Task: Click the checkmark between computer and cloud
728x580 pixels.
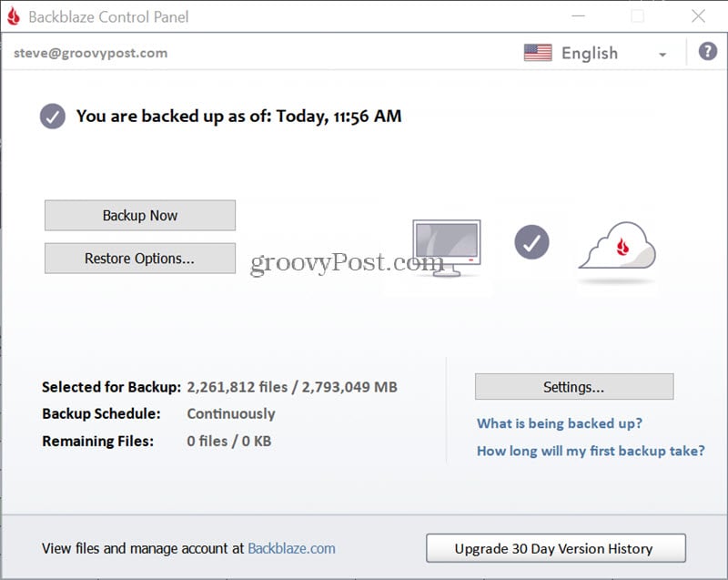Action: [531, 242]
